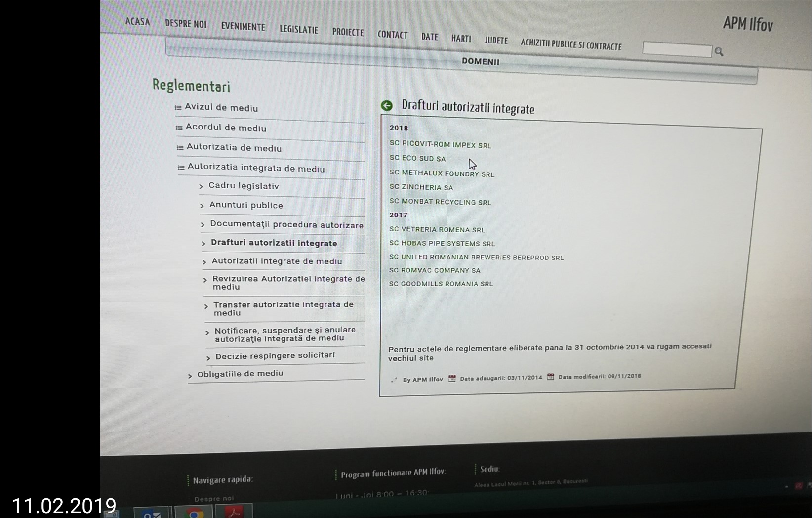The width and height of the screenshot is (812, 518).
Task: Click the search magnifier icon
Action: (x=719, y=51)
